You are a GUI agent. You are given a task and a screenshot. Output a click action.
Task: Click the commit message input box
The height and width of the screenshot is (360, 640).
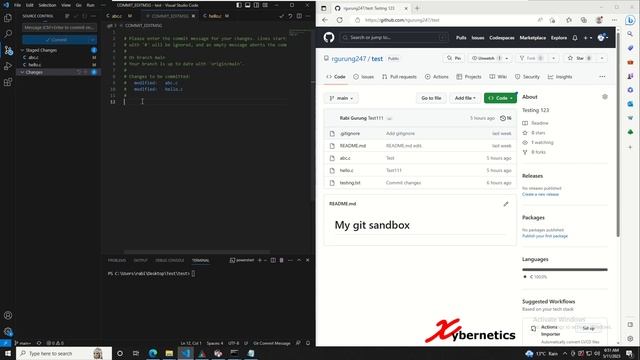point(60,27)
